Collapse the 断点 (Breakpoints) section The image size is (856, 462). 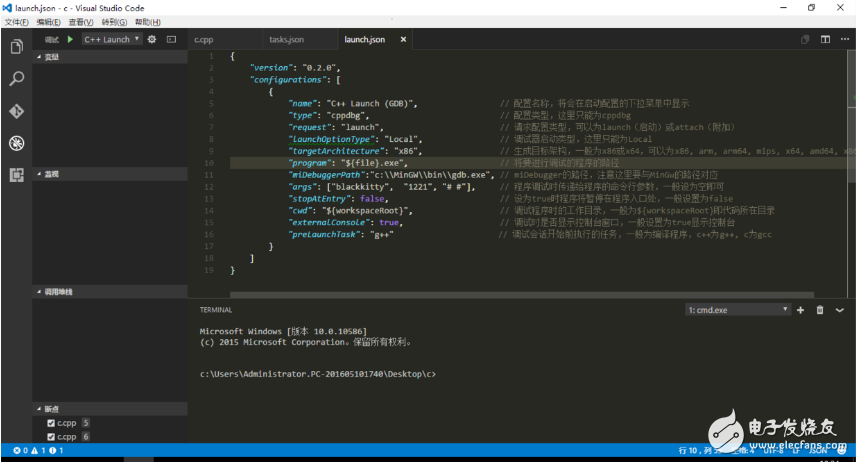[110, 409]
